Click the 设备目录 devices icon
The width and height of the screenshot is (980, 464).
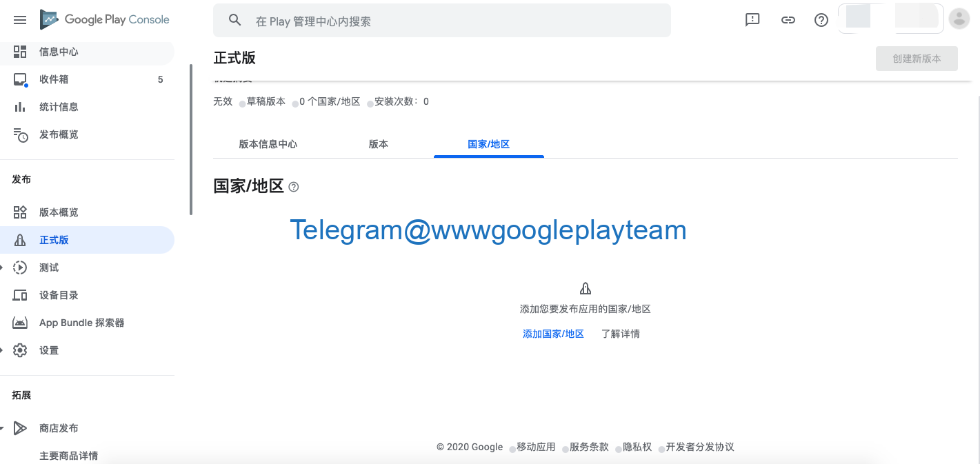tap(20, 295)
